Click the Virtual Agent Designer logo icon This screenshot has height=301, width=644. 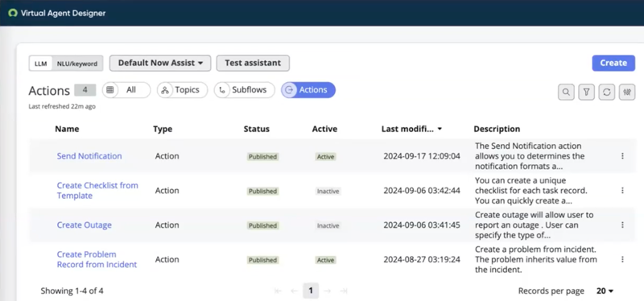coord(13,13)
